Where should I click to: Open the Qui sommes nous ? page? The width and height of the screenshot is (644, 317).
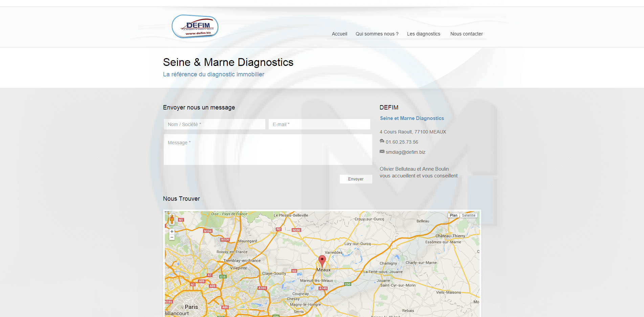pos(377,34)
